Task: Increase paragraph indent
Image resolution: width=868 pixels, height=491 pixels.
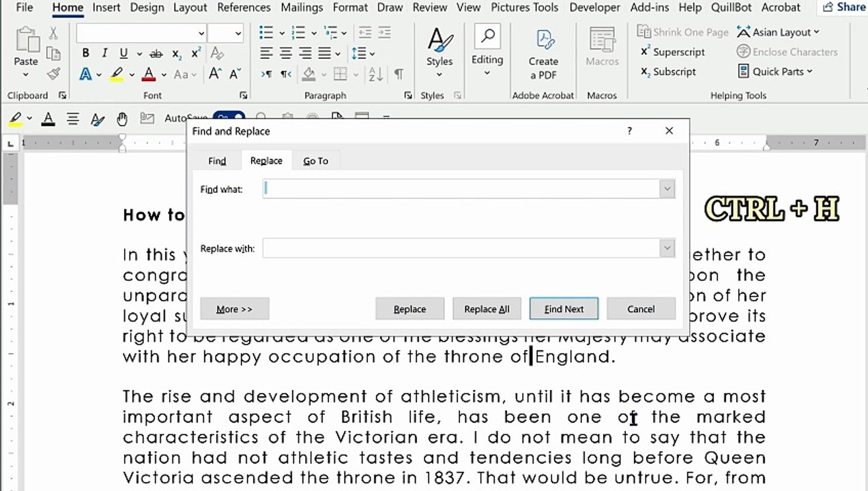Action: [x=384, y=33]
